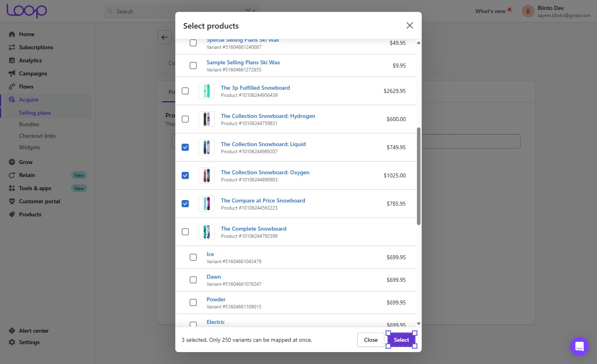Image resolution: width=597 pixels, height=364 pixels.
Task: Open the Tools & apps icon
Action: (12, 188)
